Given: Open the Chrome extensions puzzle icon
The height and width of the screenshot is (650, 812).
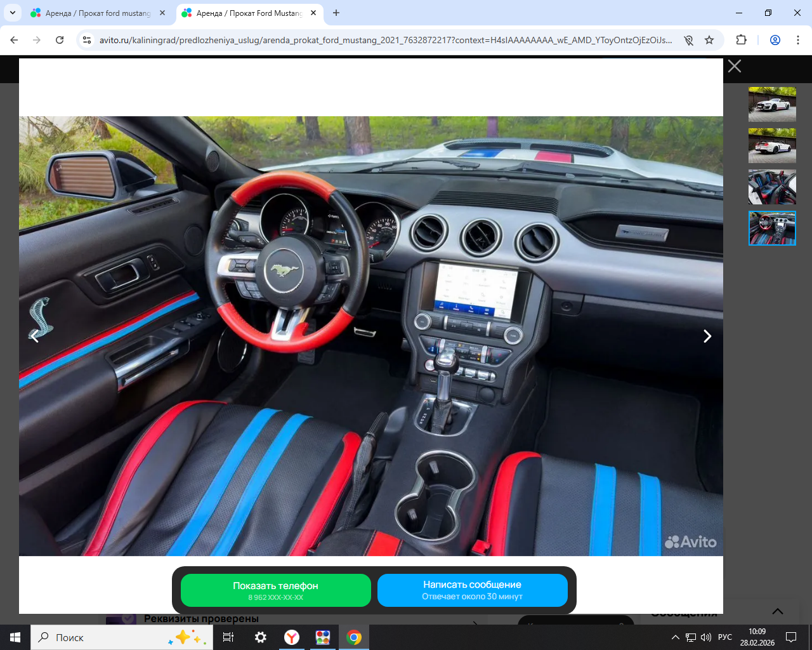Looking at the screenshot, I should 741,40.
